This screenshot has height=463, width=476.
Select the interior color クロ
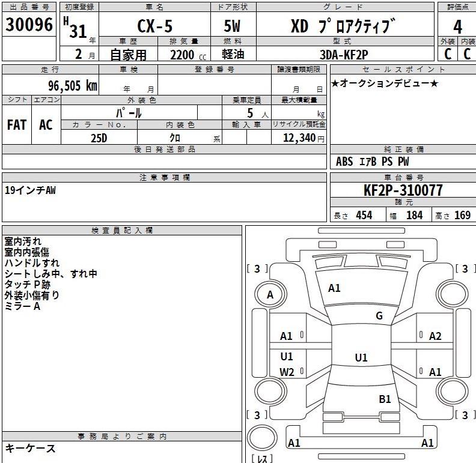175,138
